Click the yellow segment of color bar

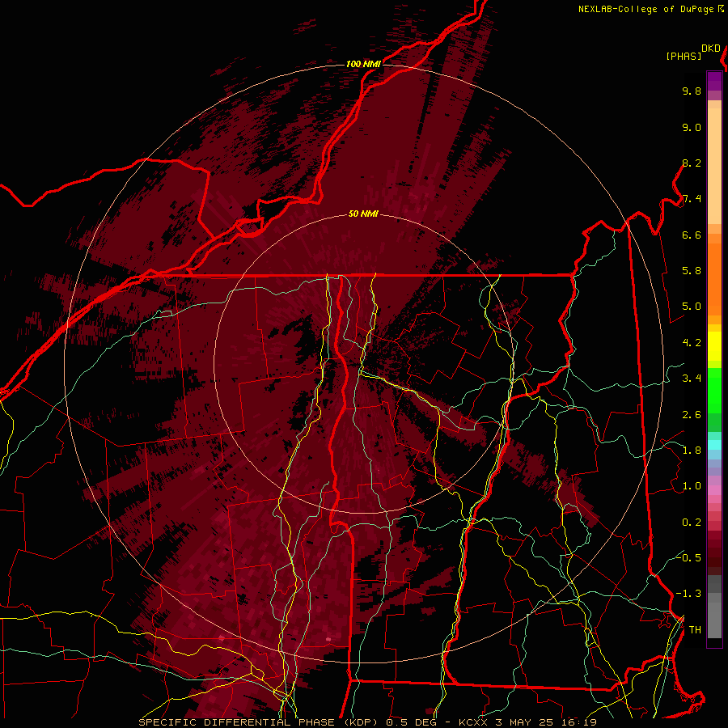point(714,346)
